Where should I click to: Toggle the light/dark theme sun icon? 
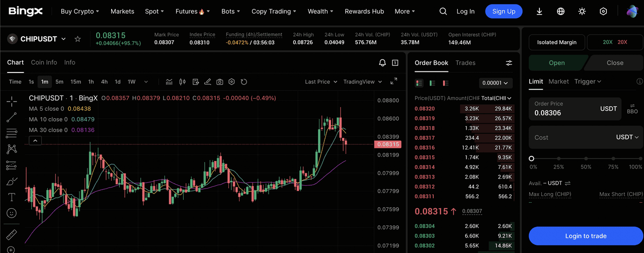click(x=582, y=11)
